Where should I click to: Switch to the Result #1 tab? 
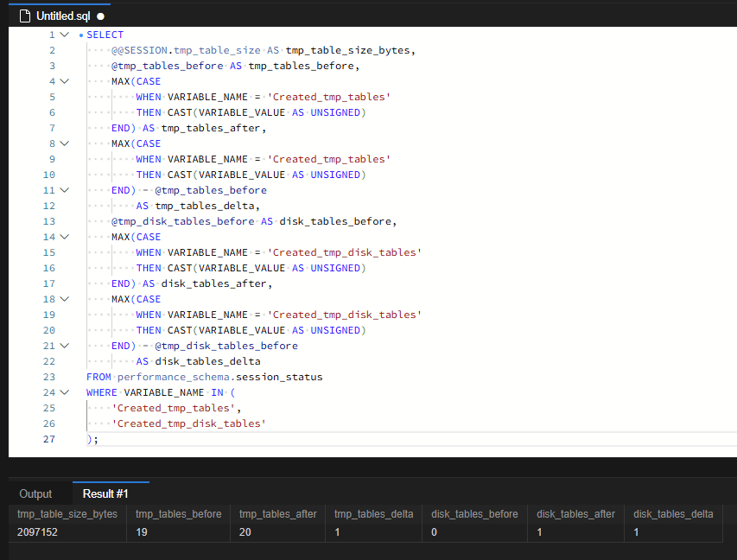pos(105,493)
